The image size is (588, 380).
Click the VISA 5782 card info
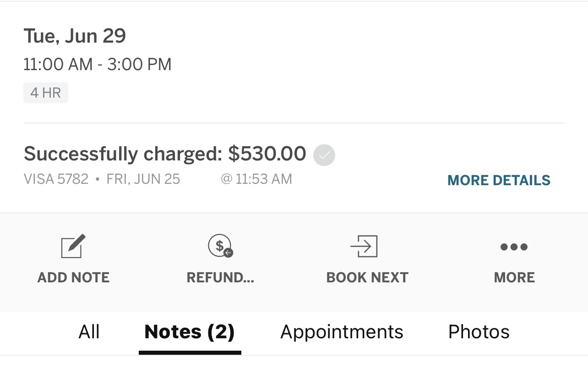click(56, 179)
